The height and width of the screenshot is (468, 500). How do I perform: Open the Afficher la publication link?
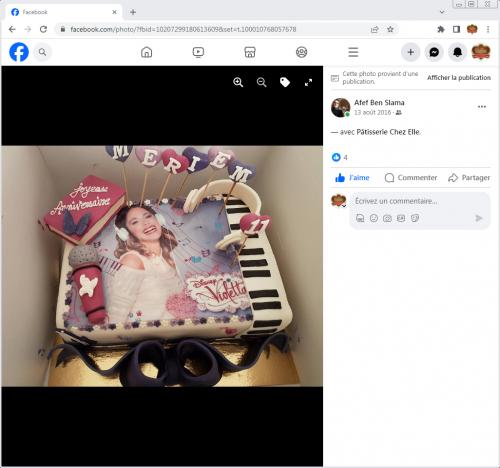click(x=459, y=78)
